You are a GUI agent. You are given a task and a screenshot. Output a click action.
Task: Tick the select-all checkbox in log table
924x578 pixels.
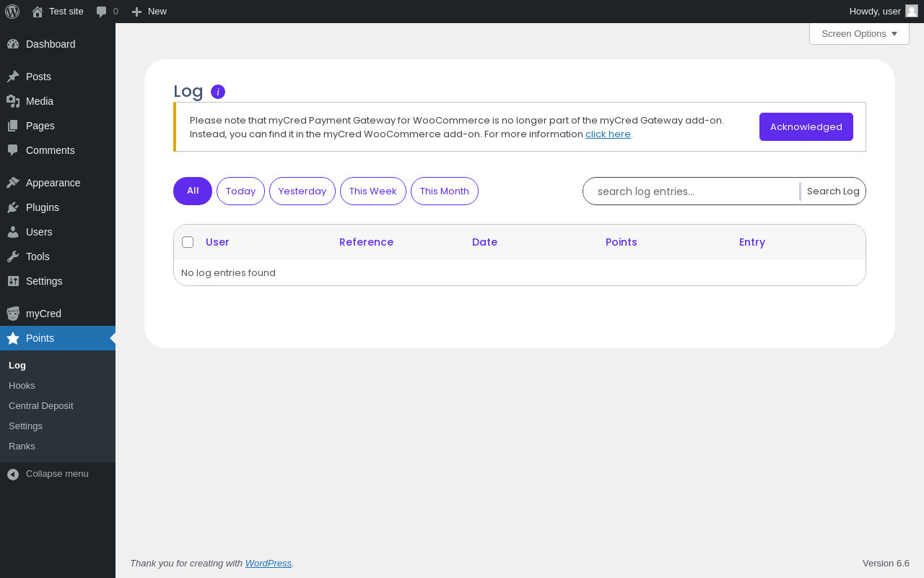click(x=188, y=242)
